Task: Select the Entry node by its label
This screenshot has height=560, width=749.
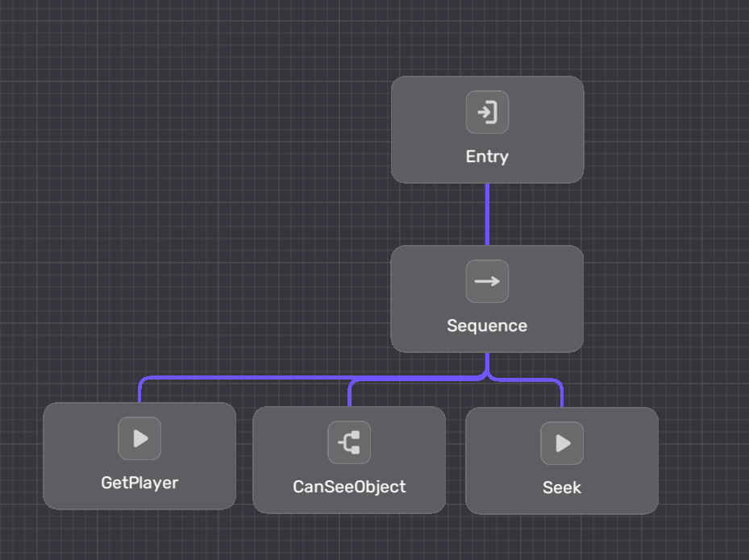Action: click(x=487, y=156)
